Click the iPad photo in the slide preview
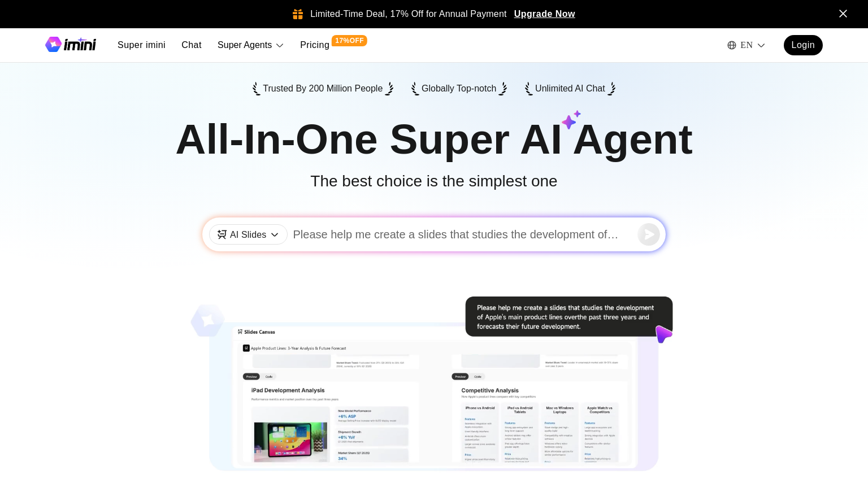The width and height of the screenshot is (868, 488). (290, 441)
